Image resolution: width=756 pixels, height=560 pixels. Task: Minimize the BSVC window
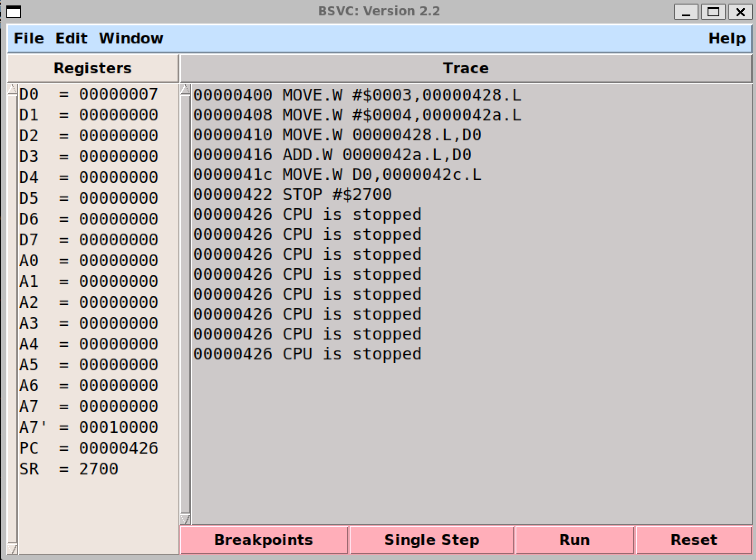pyautogui.click(x=686, y=12)
